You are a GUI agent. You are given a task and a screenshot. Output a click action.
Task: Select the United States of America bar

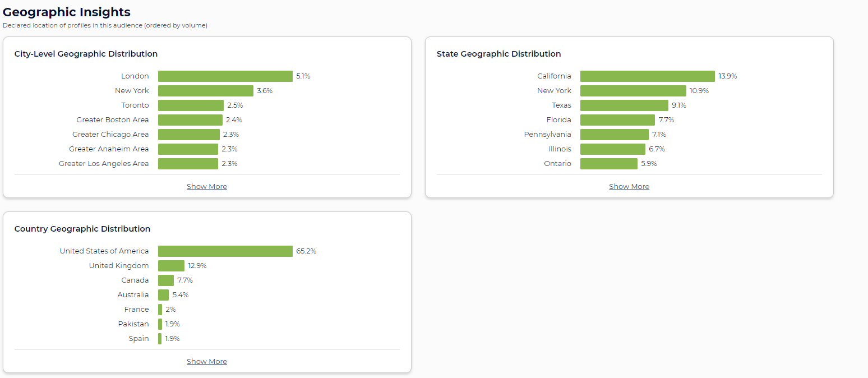pos(224,251)
